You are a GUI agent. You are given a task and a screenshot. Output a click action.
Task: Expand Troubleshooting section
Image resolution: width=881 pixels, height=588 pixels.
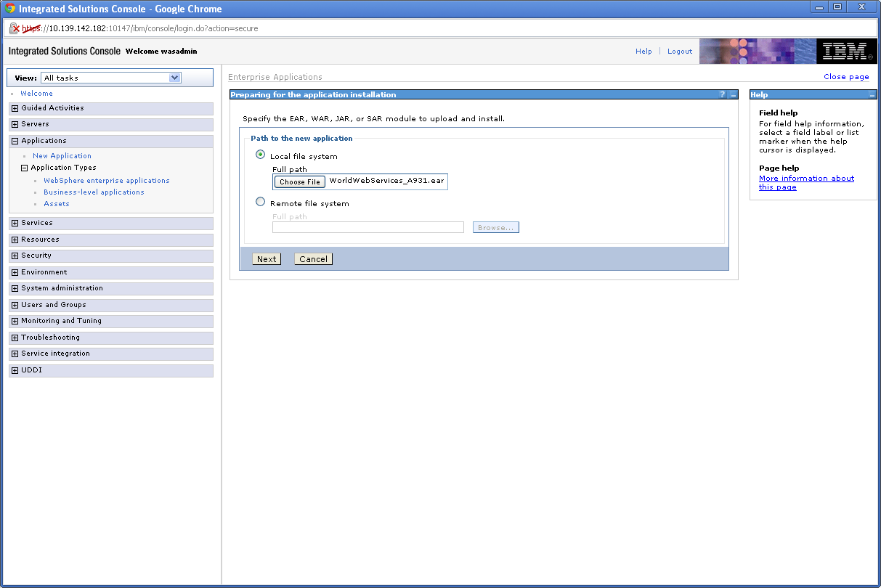15,338
